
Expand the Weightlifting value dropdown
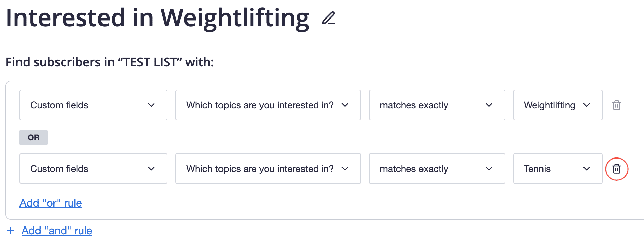tap(557, 105)
